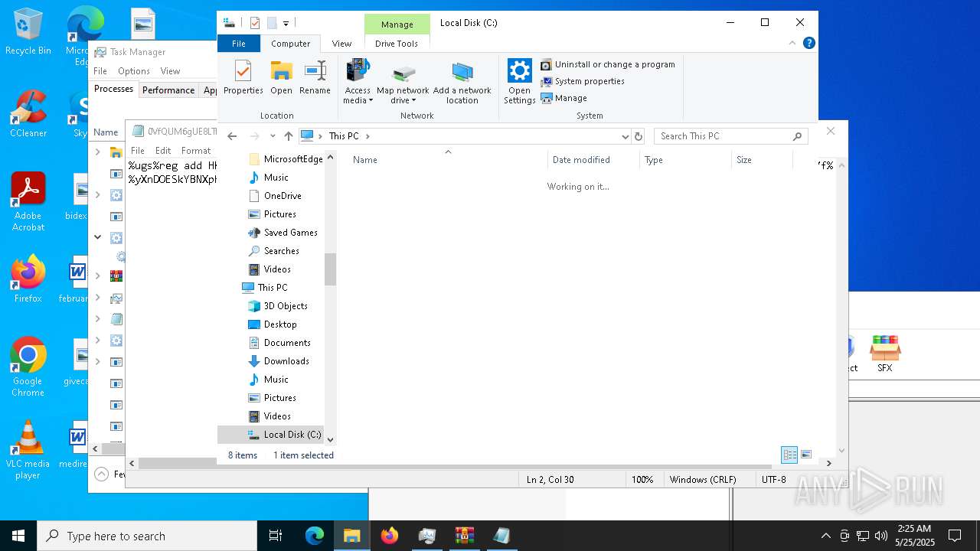Open Properties in the Computer ribbon
The width and height of the screenshot is (980, 551).
click(x=243, y=78)
